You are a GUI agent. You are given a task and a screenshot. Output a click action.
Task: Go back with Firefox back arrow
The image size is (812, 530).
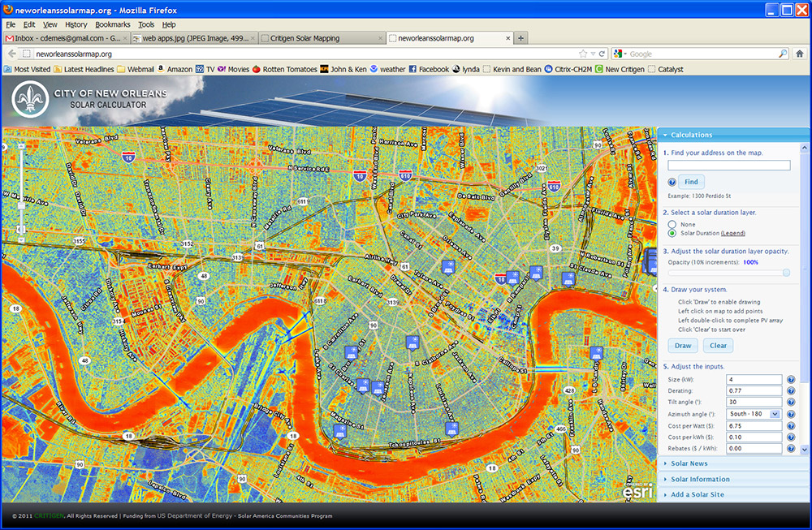12,54
